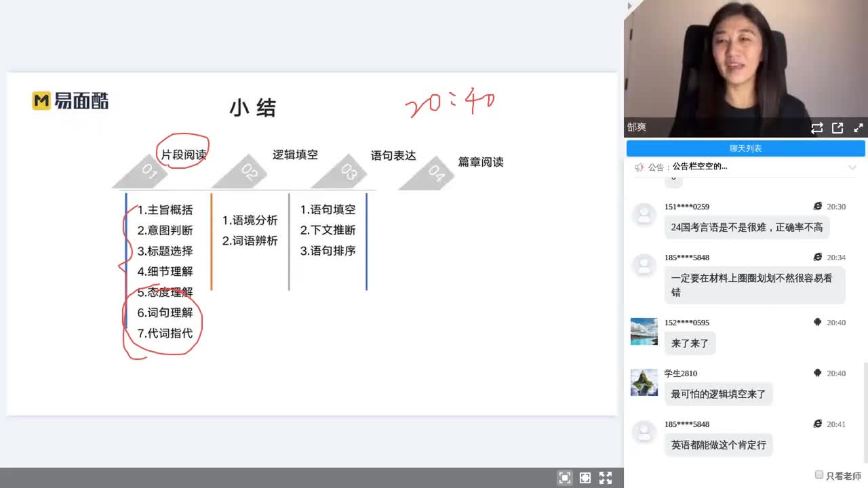Click landscape avatar of 152****0595
Image resolution: width=868 pixels, height=488 pixels.
[644, 331]
